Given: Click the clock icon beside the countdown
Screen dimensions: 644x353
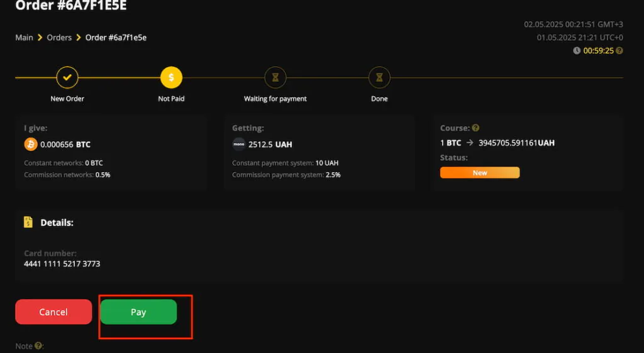Looking at the screenshot, I should pyautogui.click(x=577, y=50).
